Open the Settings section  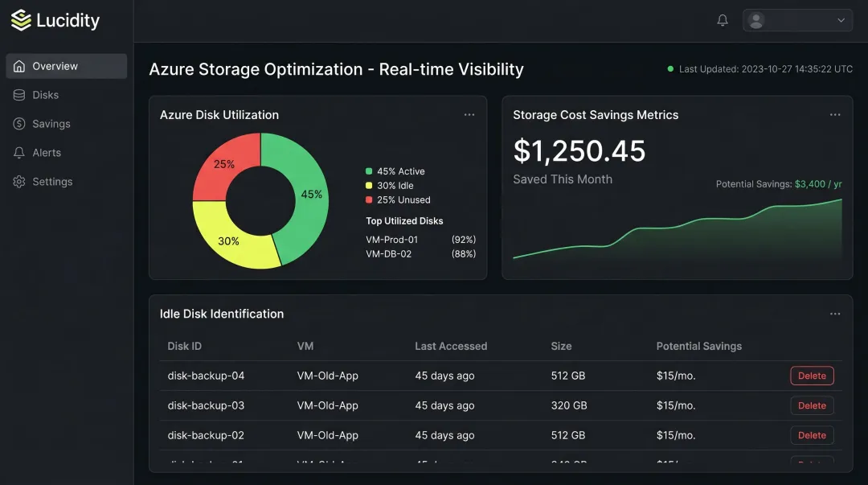click(67, 181)
